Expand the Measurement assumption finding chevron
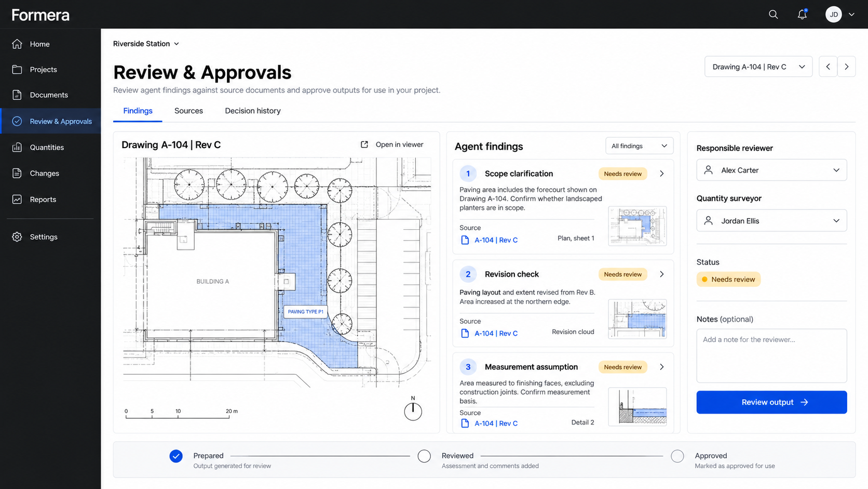The image size is (868, 489). click(662, 367)
